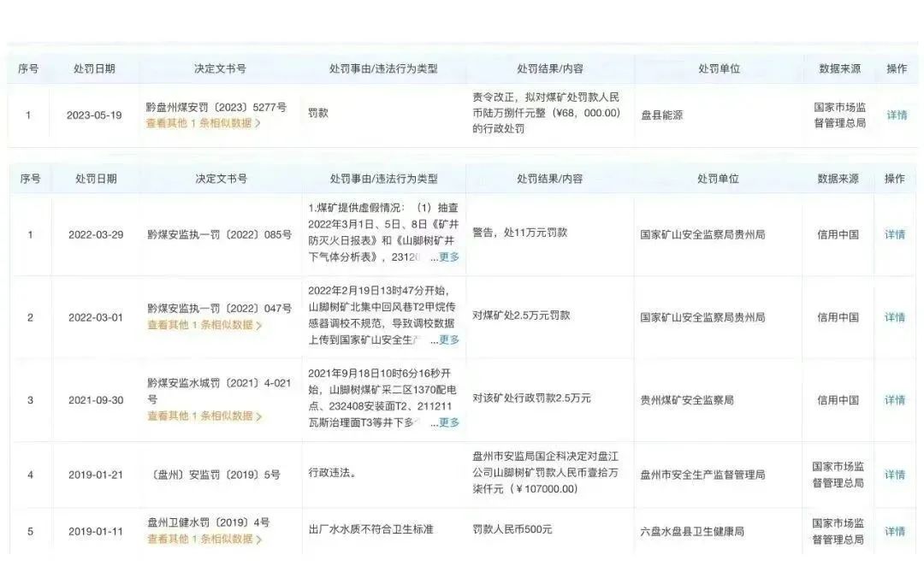Open 详情 for the 2022-03-01 penalty row
The height and width of the screenshot is (584, 924).
[895, 317]
